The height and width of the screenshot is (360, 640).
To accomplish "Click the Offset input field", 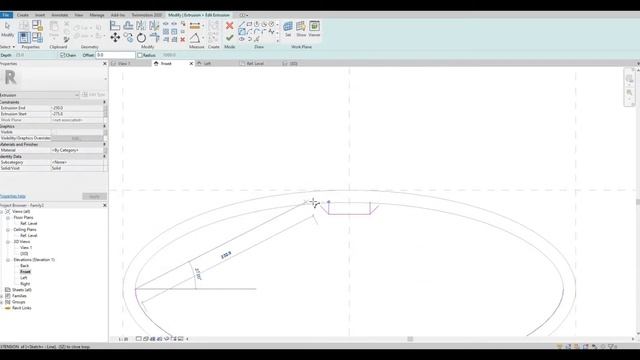I will point(115,55).
